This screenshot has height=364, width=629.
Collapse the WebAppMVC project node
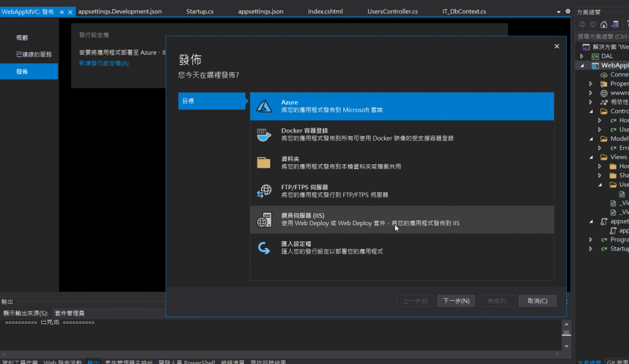582,65
